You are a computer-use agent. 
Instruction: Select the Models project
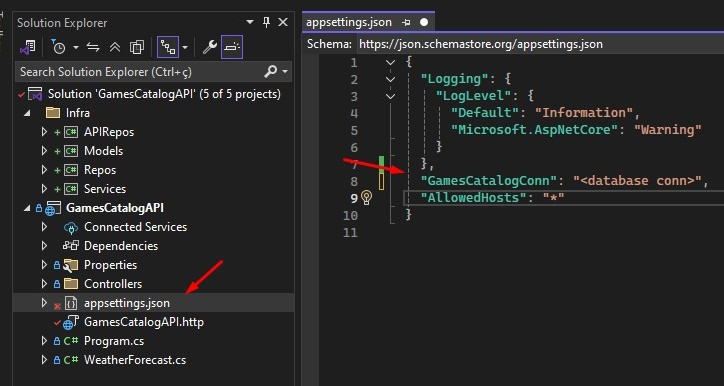(x=103, y=151)
